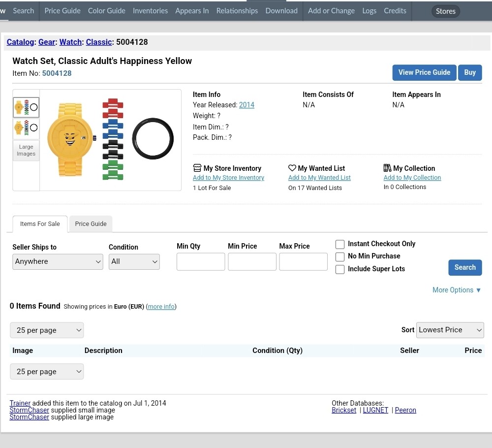Focus the Max Price input field
The image size is (492, 448).
pyautogui.click(x=303, y=261)
